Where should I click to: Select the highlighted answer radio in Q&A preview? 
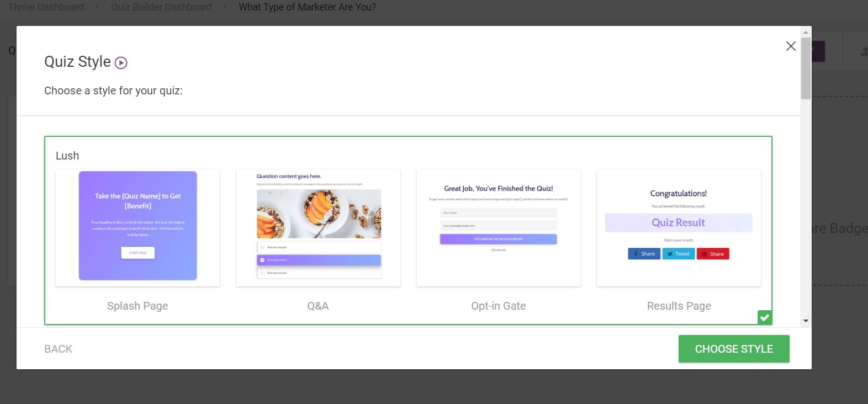(x=262, y=260)
